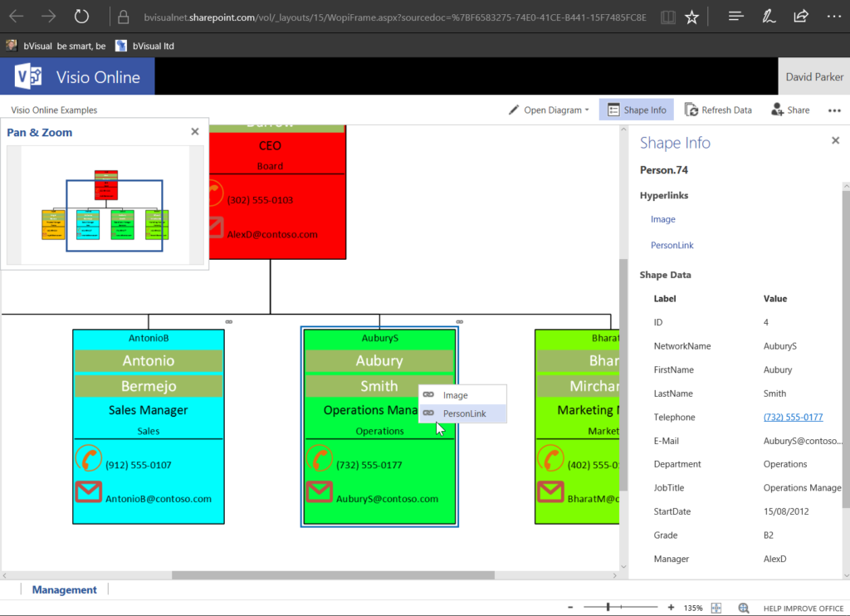
Task: Expand the browser hub panel icon
Action: 735,16
